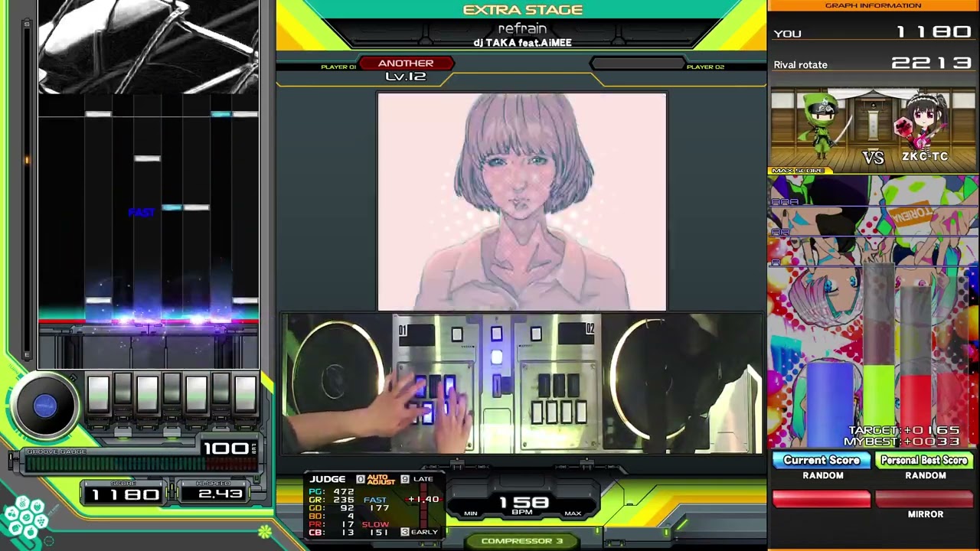Select the Current Score button
The height and width of the screenshot is (551, 980).
[822, 461]
